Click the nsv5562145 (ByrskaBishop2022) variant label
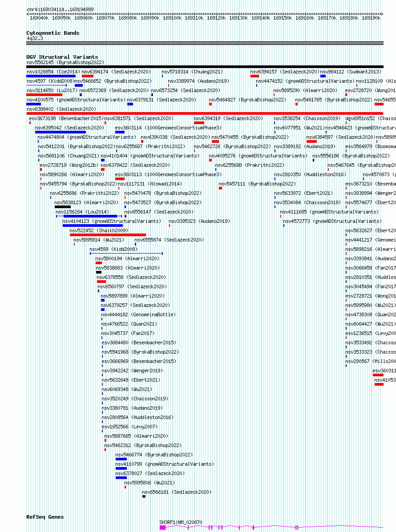This screenshot has width=396, height=532. click(65, 62)
